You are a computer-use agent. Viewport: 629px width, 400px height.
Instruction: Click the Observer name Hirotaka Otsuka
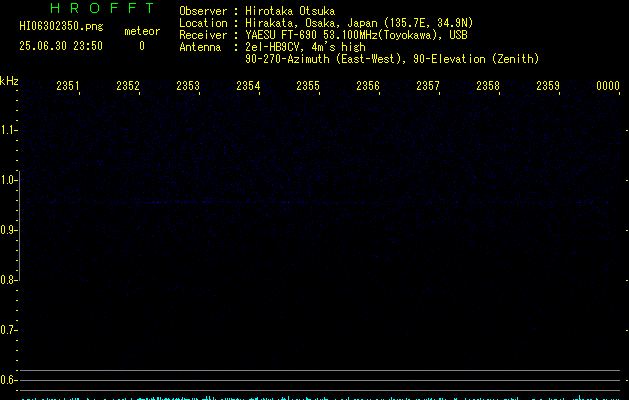[290, 11]
